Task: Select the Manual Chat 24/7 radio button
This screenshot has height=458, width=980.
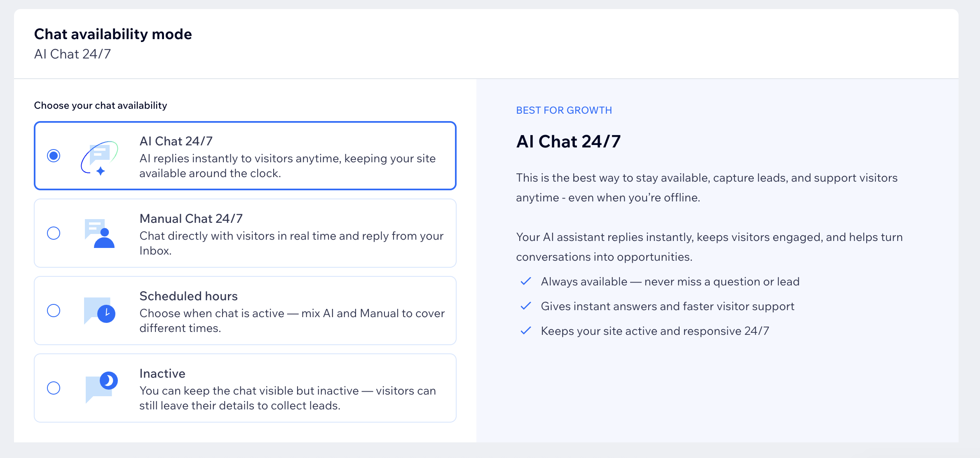Action: coord(54,233)
